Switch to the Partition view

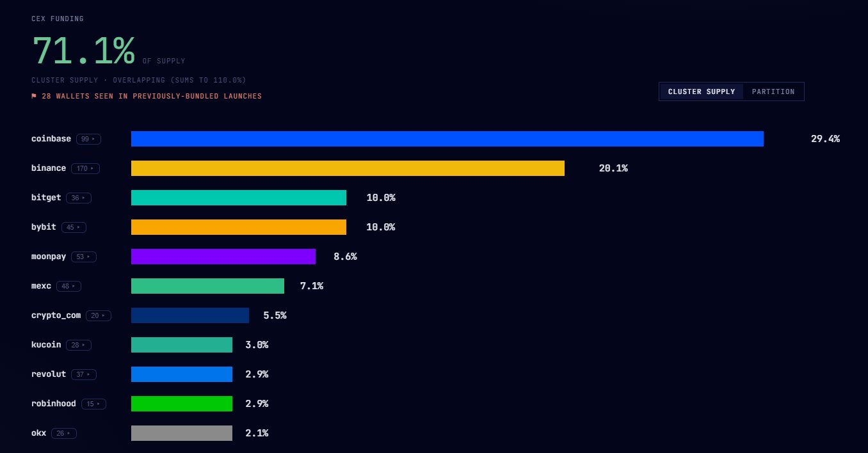pyautogui.click(x=773, y=91)
